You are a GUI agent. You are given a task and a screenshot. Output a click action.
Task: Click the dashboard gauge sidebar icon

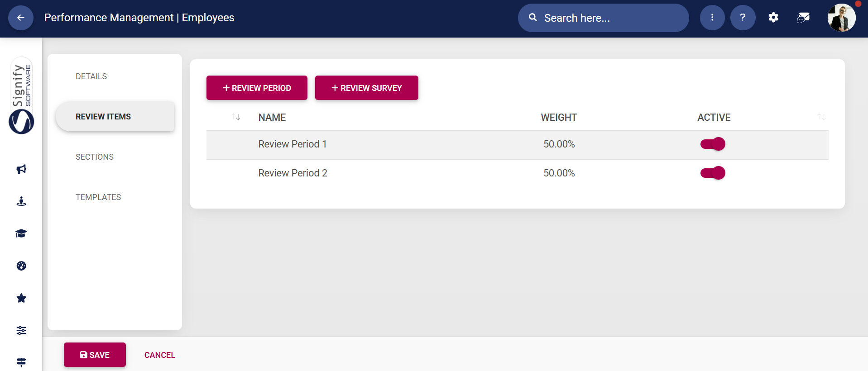click(21, 266)
